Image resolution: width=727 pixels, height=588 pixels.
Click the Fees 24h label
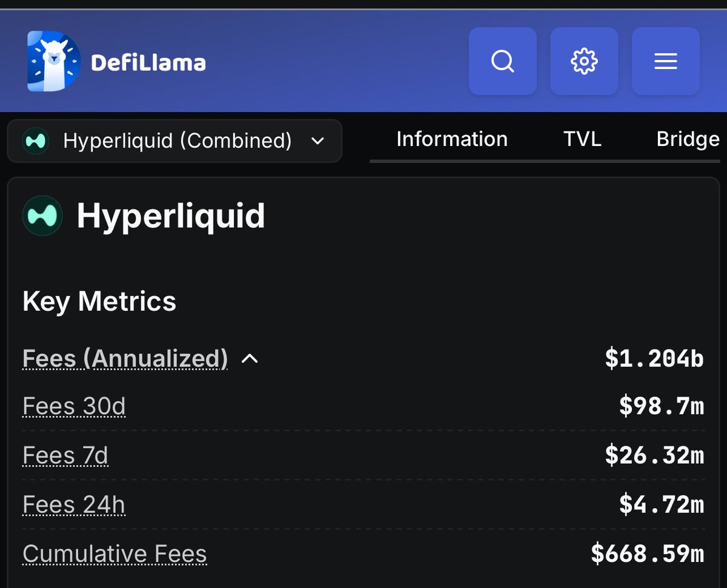coord(74,504)
